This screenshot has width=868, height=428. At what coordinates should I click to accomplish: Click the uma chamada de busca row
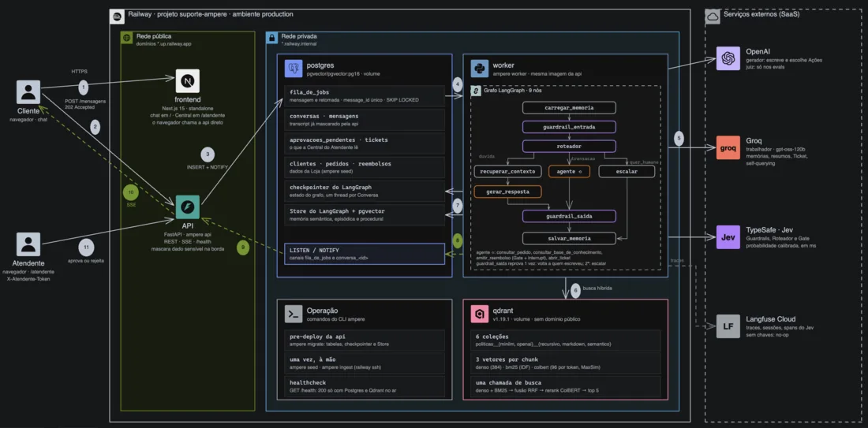(565, 386)
